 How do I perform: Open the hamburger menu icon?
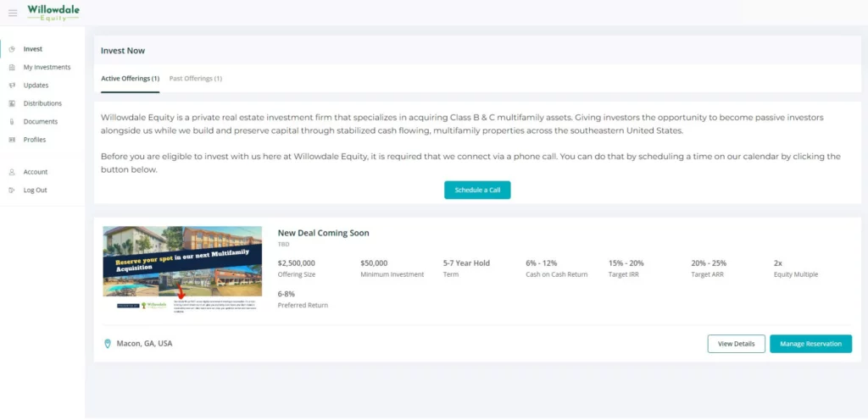coord(13,14)
